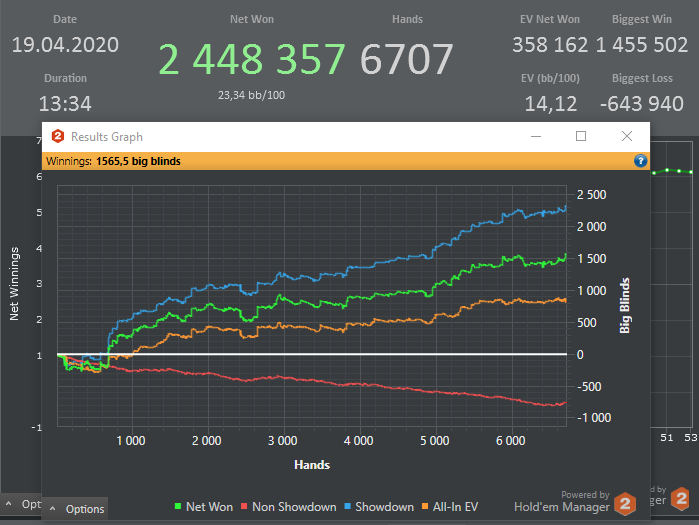Click the 23,34 bb/100 rate

pos(251,95)
